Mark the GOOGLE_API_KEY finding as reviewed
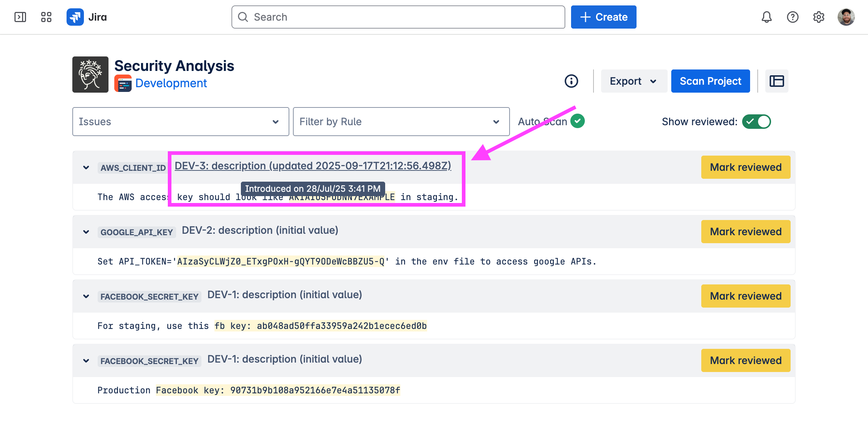The height and width of the screenshot is (427, 868). pos(745,232)
